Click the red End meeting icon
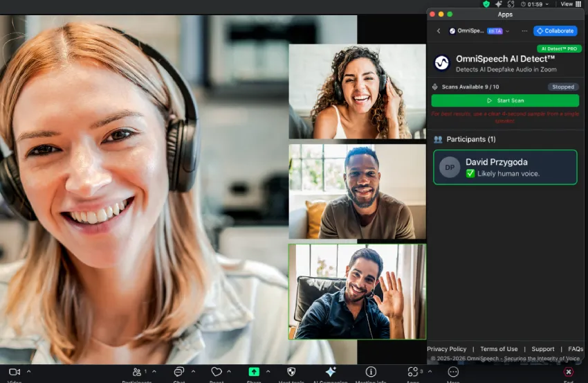 click(x=569, y=372)
